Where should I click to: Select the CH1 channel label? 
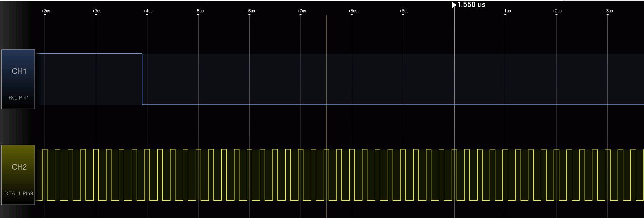19,71
